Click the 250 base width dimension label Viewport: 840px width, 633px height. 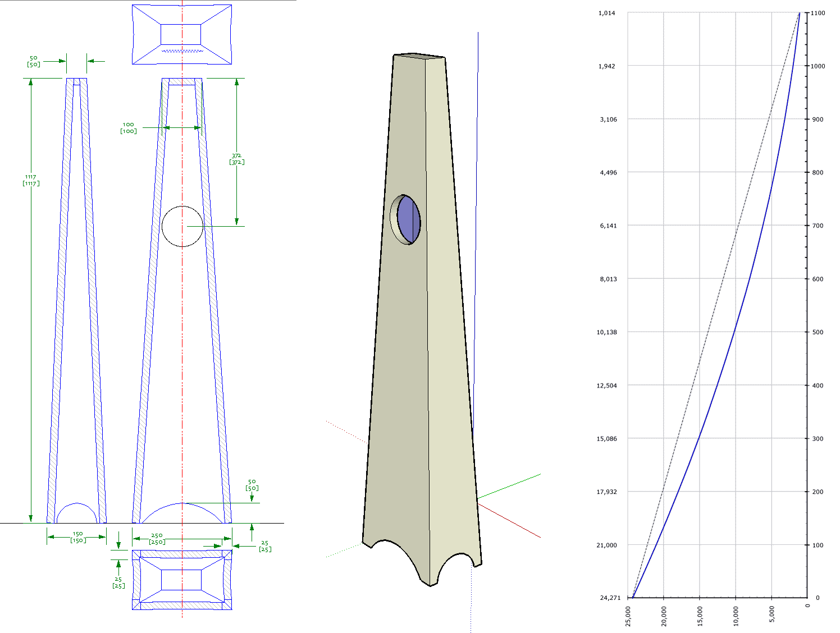[x=157, y=539]
